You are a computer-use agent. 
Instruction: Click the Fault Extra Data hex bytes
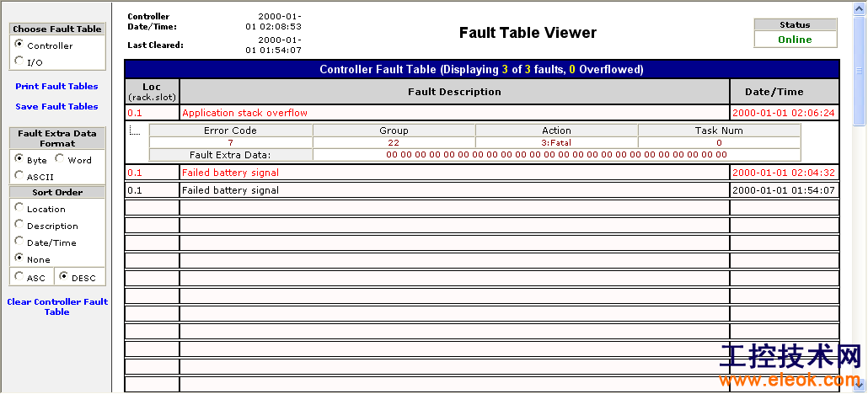(556, 154)
